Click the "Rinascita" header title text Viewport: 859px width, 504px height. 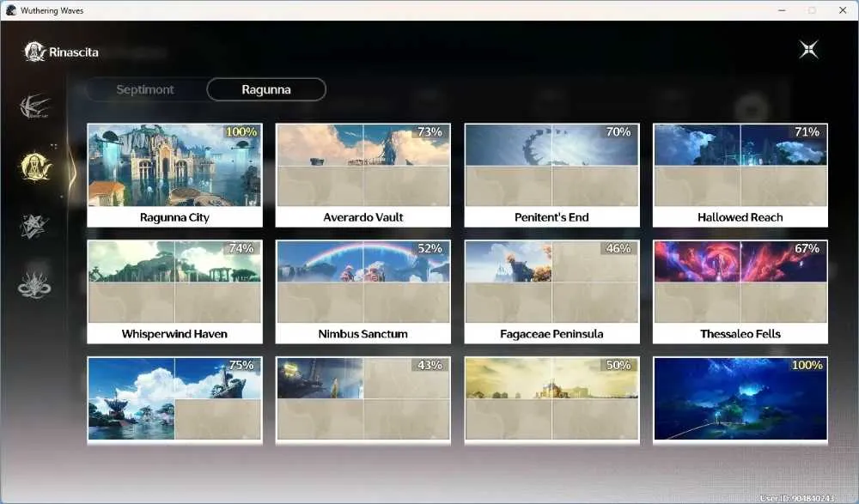[74, 52]
